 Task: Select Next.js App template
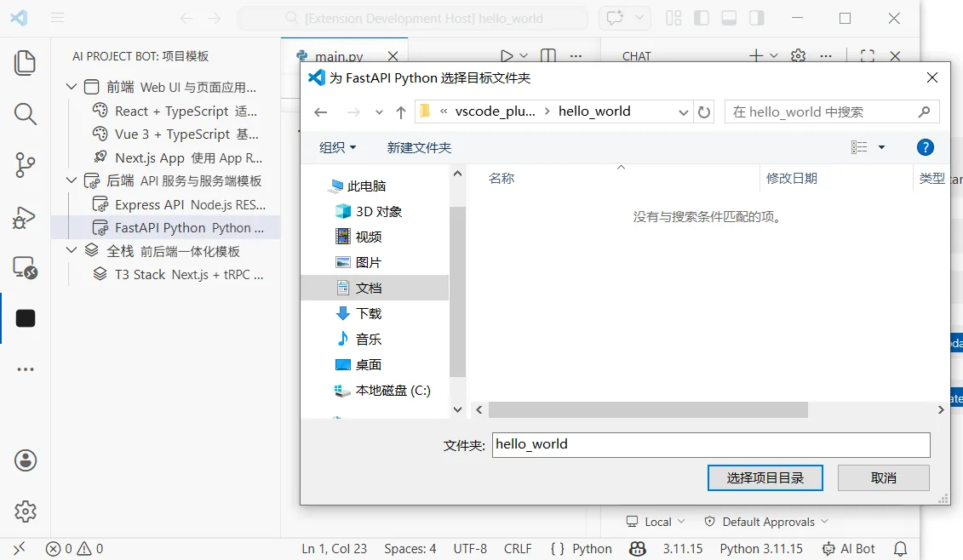coord(166,157)
